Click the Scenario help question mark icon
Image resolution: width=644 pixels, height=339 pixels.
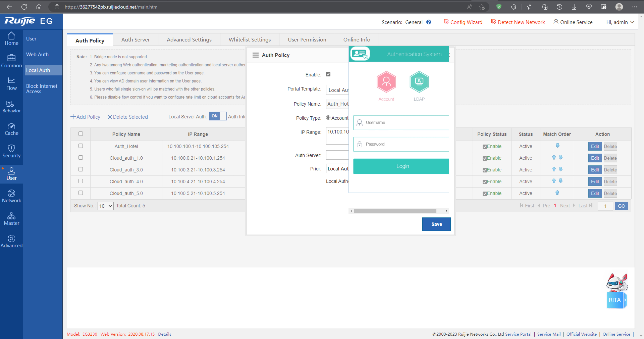pyautogui.click(x=429, y=22)
